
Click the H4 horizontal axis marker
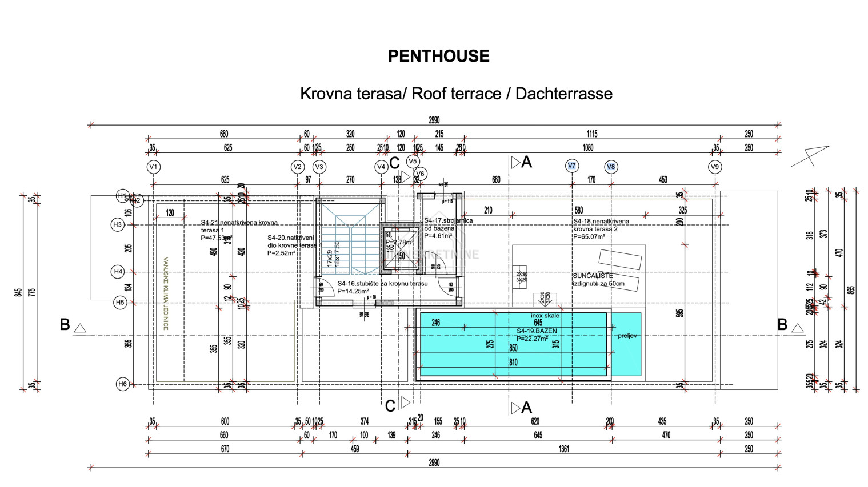pos(118,272)
